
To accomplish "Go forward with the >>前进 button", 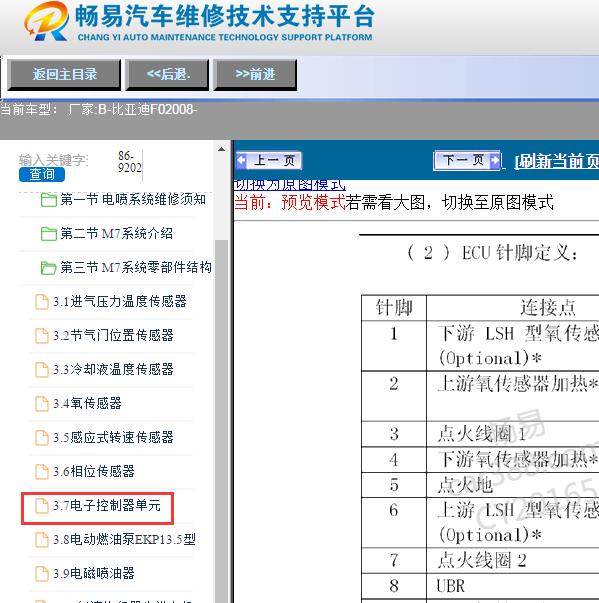I will pos(255,75).
